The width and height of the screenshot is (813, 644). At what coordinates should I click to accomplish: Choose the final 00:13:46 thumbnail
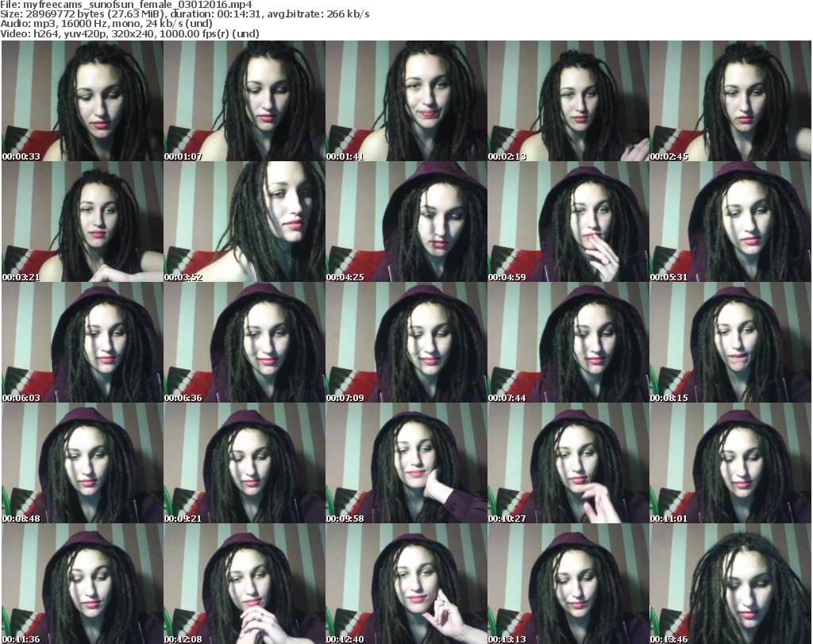pos(730,584)
